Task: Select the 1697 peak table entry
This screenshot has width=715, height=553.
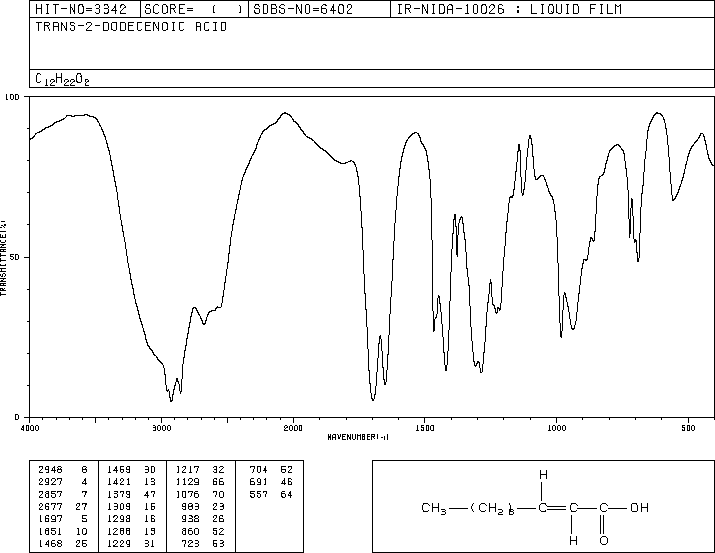Action: point(63,519)
